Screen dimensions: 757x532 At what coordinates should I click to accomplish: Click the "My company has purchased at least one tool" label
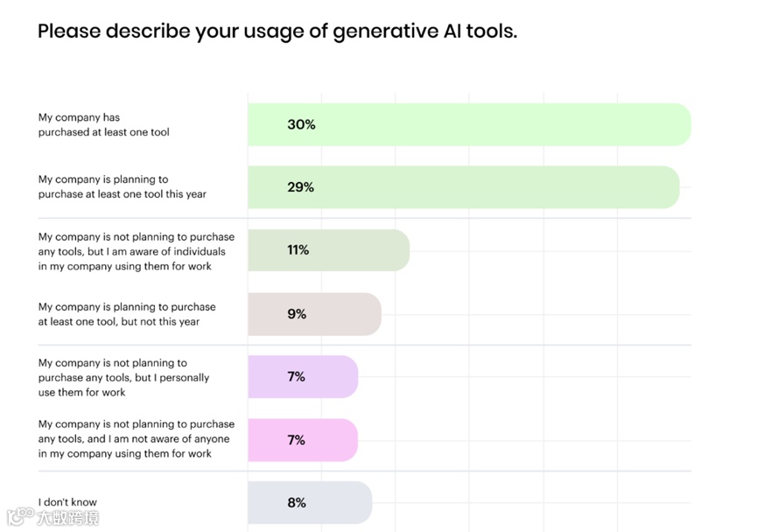103,124
